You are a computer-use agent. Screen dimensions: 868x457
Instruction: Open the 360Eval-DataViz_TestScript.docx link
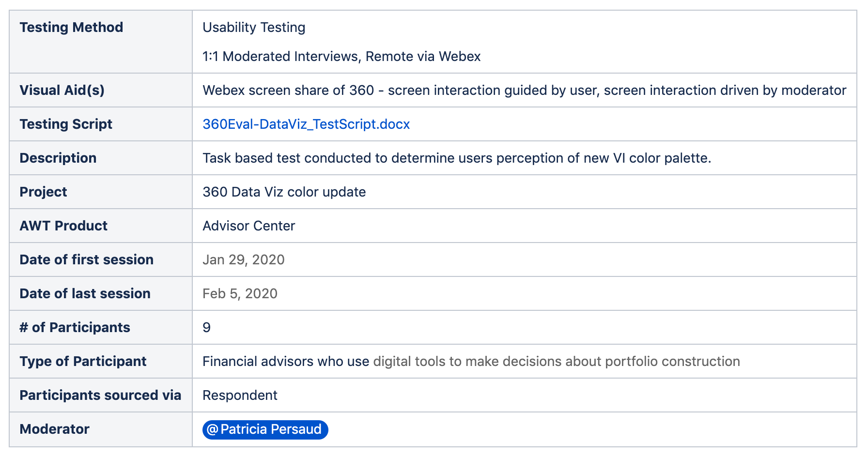click(x=306, y=124)
